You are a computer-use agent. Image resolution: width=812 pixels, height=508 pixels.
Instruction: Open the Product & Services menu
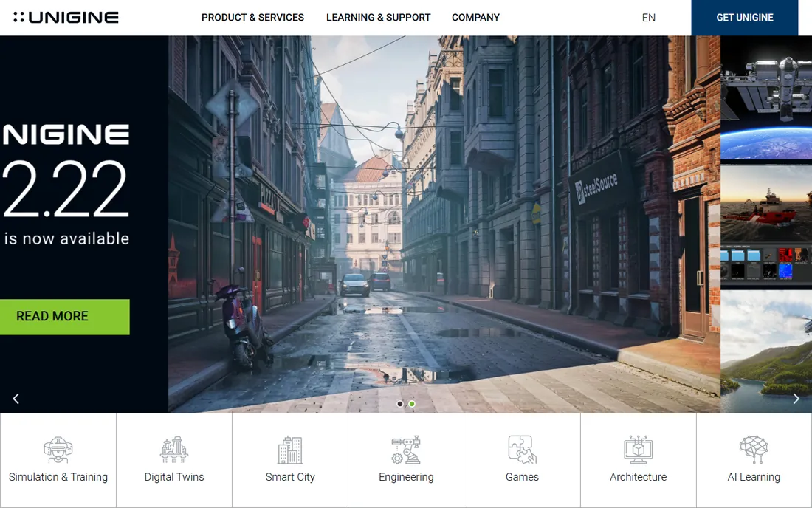click(252, 18)
